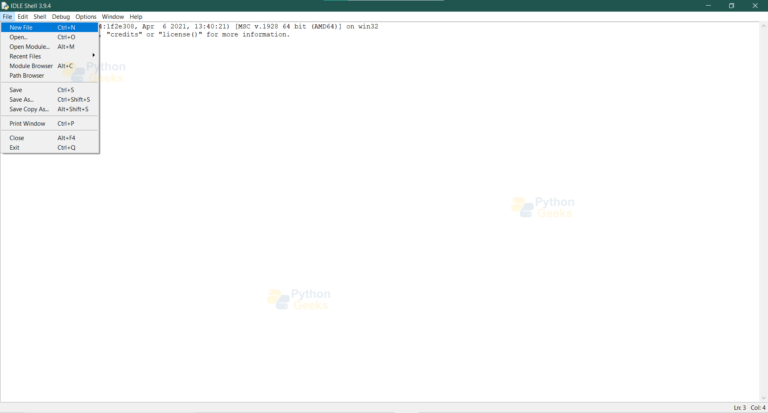Open the Debug menu

[61, 17]
